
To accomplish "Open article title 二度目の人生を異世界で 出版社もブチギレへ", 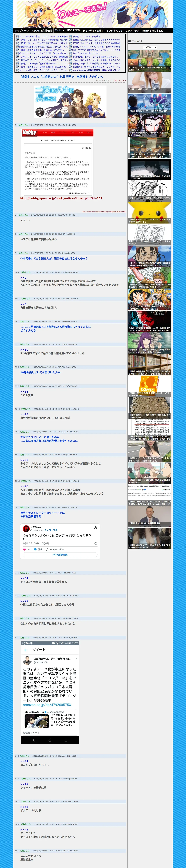I will tap(61, 77).
